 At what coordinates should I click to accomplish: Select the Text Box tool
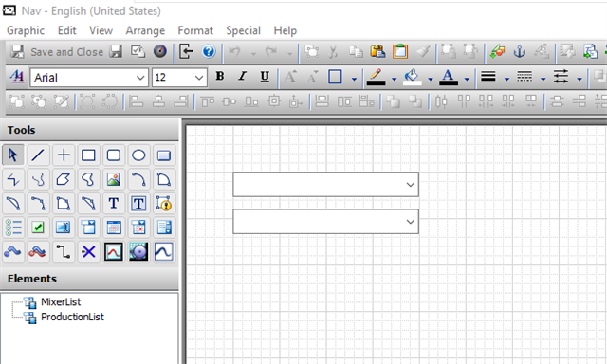tap(138, 203)
